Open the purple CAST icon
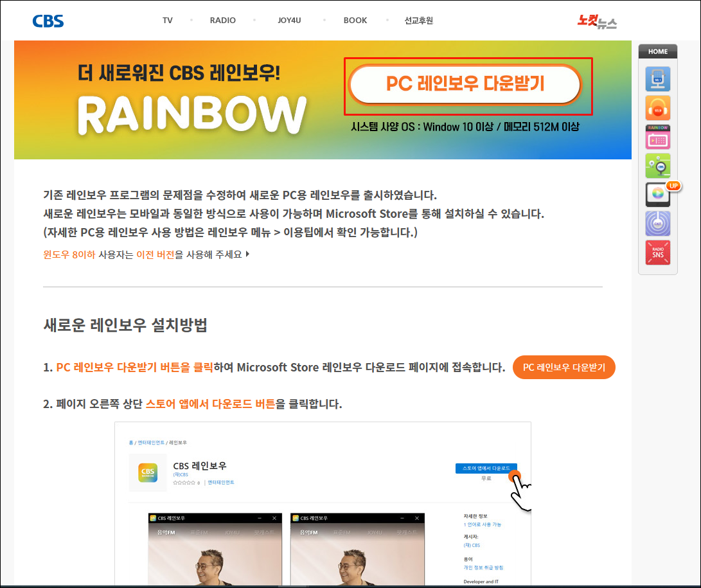 pyautogui.click(x=658, y=224)
